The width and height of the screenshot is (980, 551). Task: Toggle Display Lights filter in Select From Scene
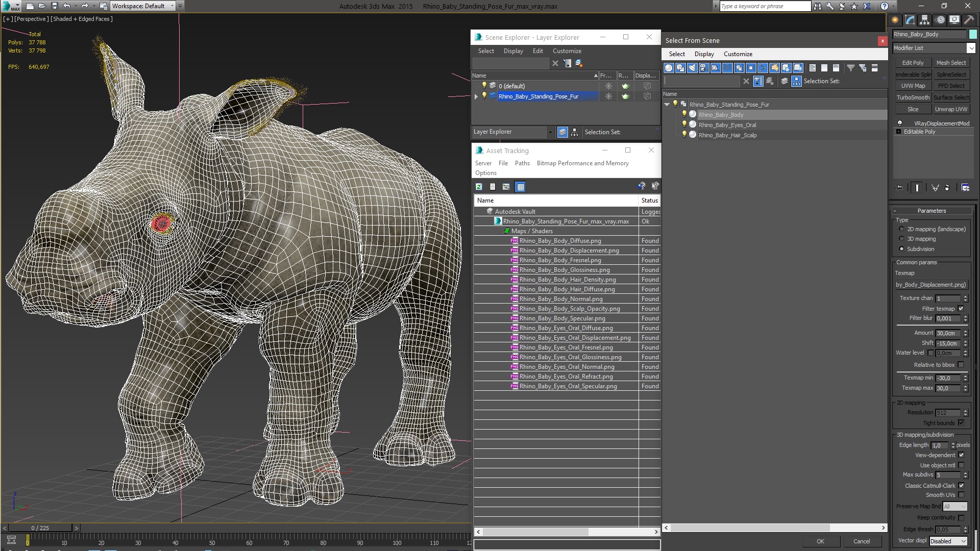pos(692,68)
